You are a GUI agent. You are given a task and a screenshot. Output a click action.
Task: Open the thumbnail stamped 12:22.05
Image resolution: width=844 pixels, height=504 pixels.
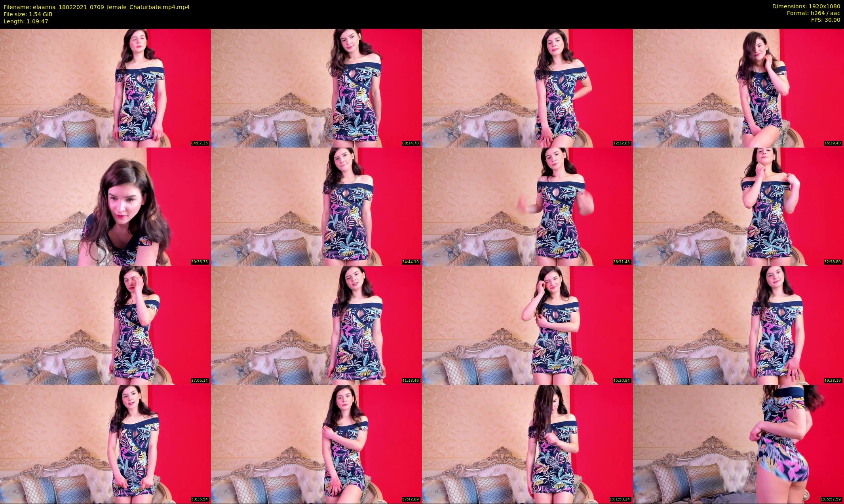click(x=527, y=88)
